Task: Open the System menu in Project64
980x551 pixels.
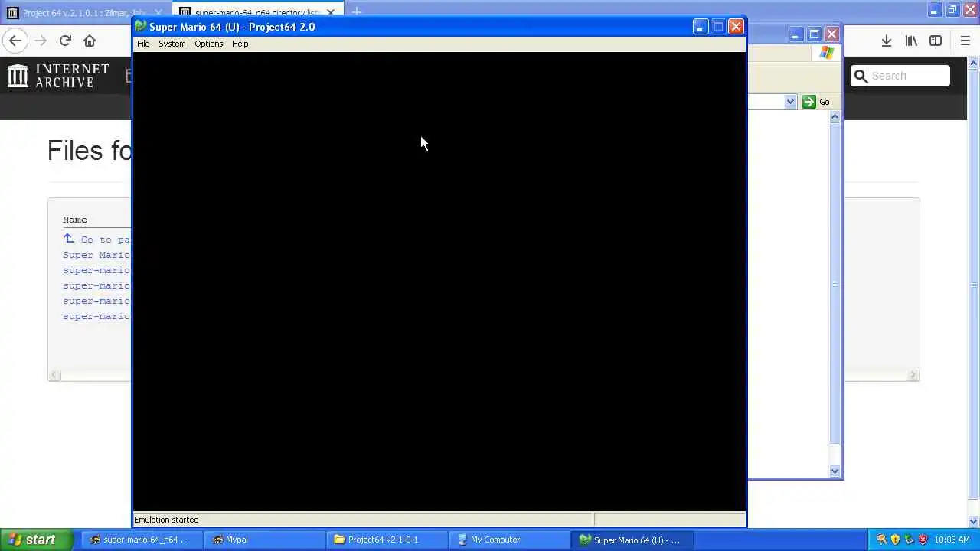Action: click(172, 44)
